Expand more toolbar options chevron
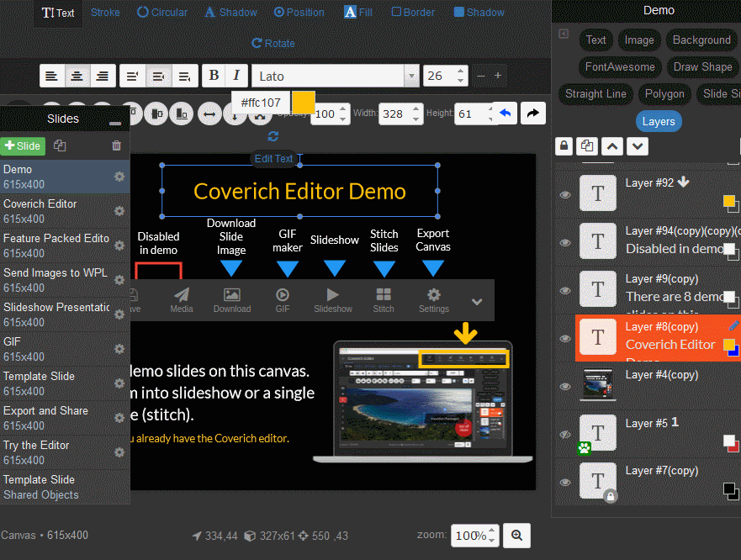741x560 pixels. point(477,302)
